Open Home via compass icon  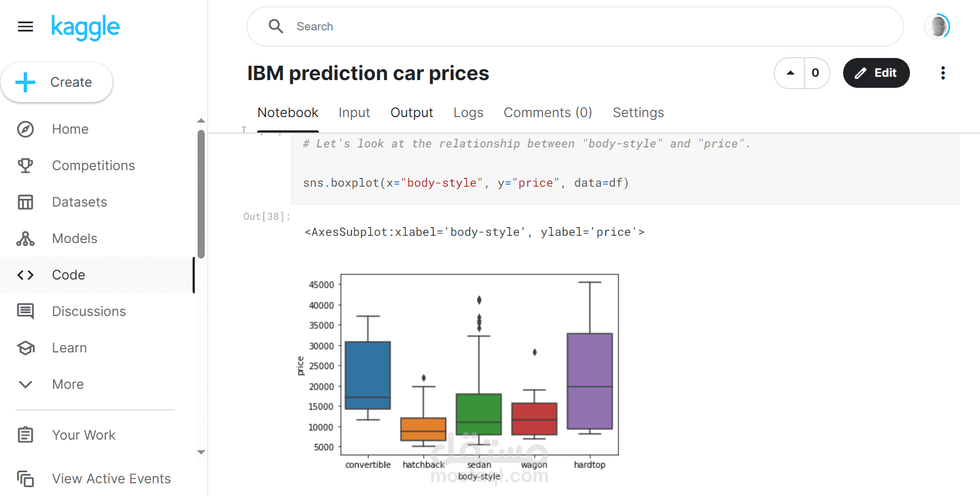25,129
